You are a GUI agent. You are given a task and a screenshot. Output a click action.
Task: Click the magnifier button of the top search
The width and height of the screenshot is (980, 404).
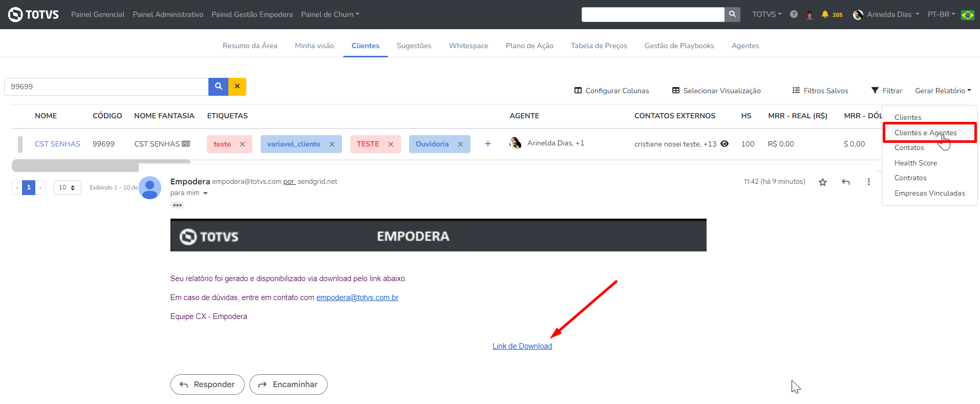[x=732, y=14]
